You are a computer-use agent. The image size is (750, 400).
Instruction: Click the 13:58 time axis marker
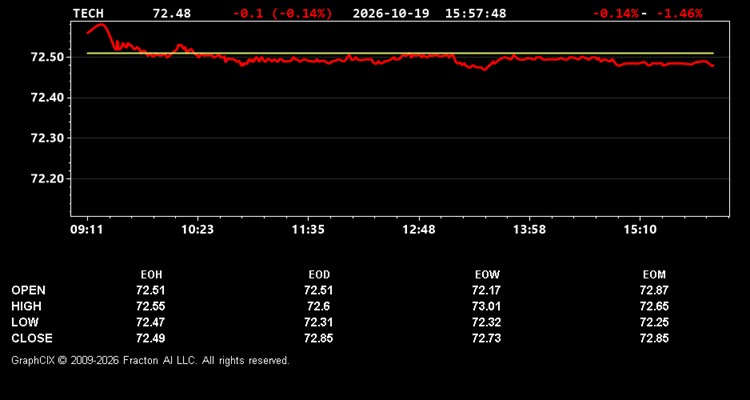[529, 230]
